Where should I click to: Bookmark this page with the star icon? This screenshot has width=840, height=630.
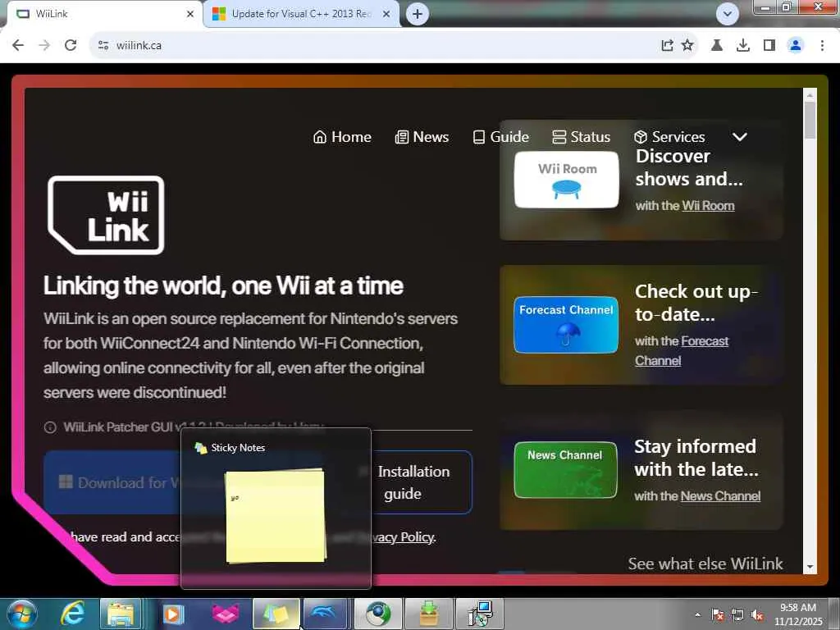tap(687, 46)
